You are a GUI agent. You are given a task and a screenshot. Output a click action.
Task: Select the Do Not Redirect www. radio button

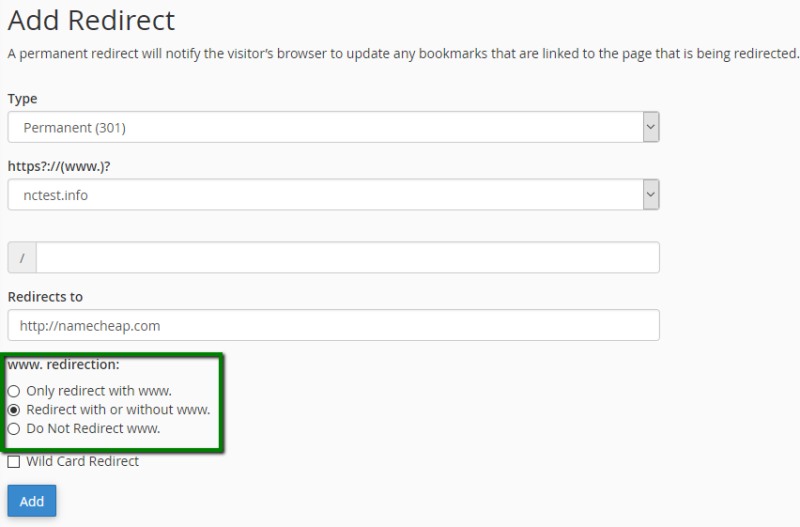[14, 429]
